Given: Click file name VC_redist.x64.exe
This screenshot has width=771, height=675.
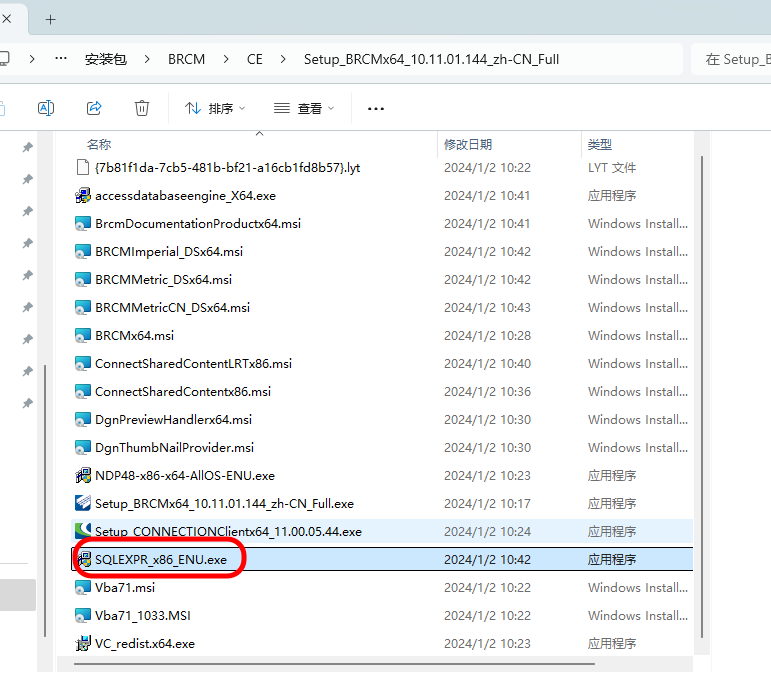Looking at the screenshot, I should (x=145, y=644).
